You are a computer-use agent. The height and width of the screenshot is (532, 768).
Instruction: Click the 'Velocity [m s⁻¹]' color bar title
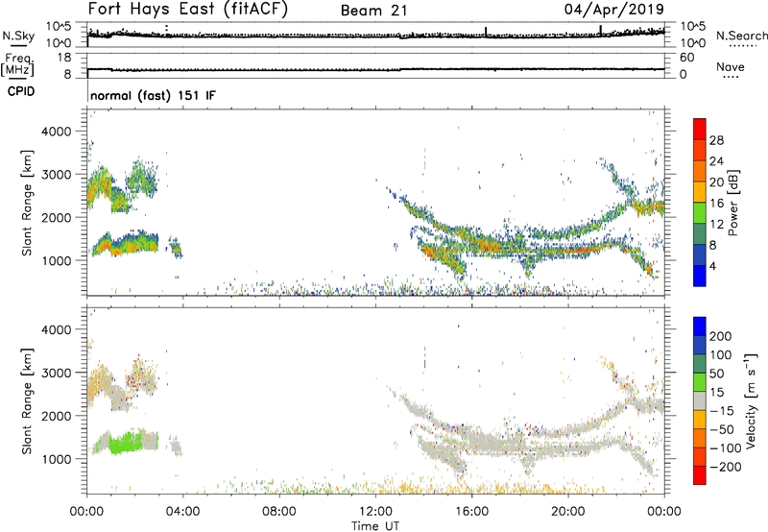752,400
